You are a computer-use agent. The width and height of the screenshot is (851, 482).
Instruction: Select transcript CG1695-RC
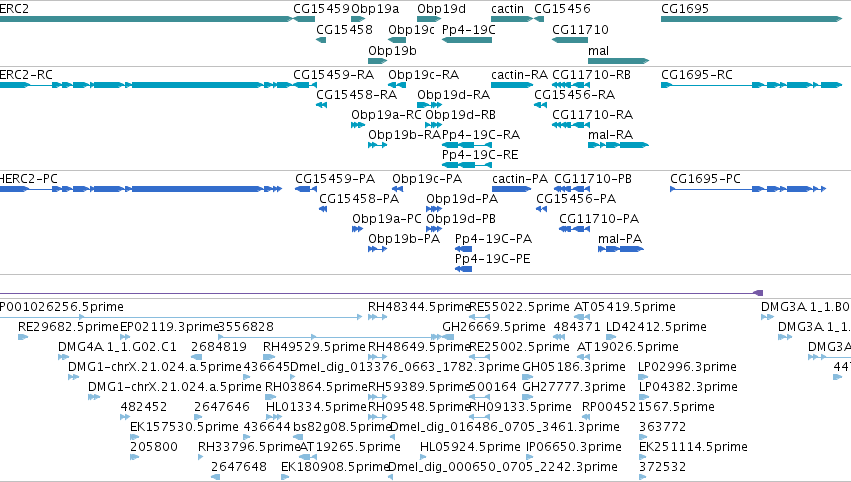tap(697, 74)
